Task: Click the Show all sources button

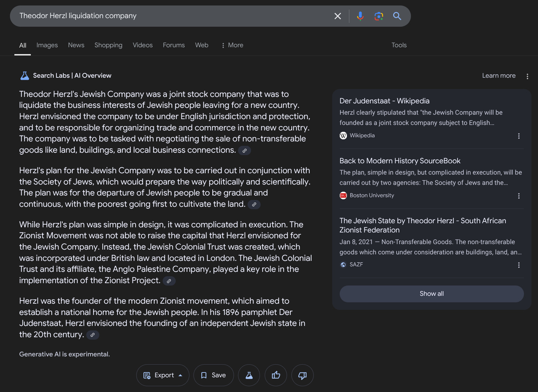Action: (x=431, y=294)
